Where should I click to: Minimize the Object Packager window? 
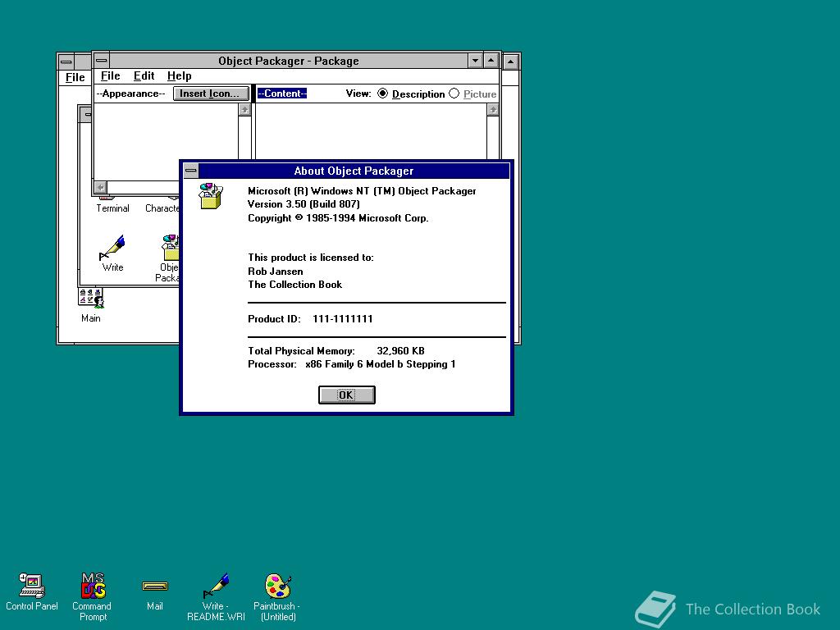click(475, 61)
